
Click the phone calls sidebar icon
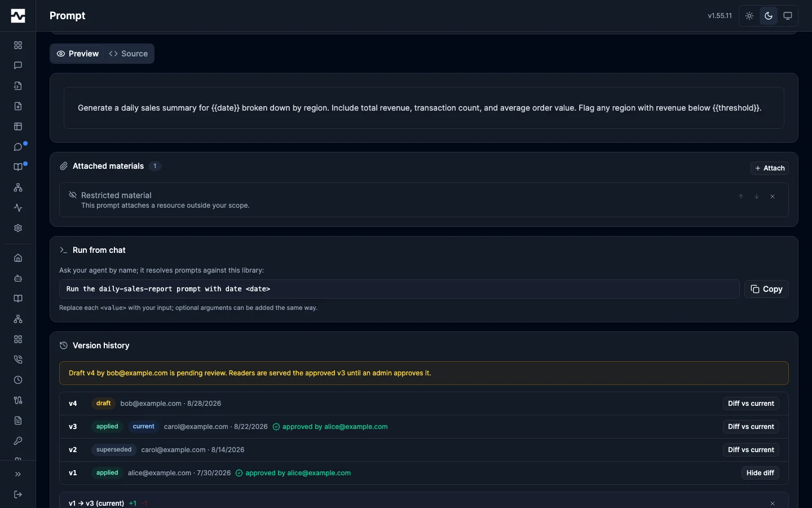(x=18, y=360)
